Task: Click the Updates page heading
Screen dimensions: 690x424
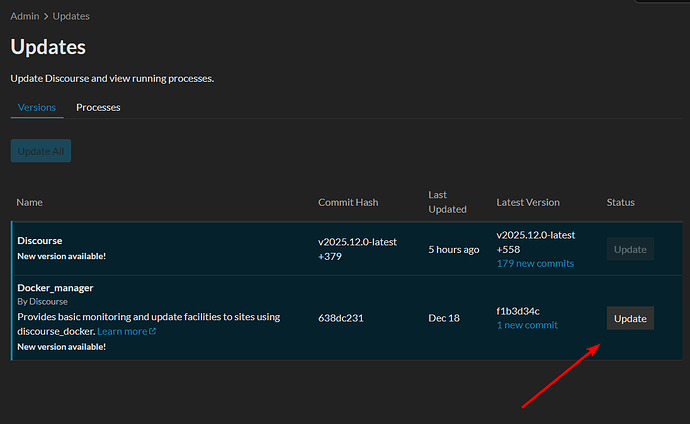Action: click(48, 47)
